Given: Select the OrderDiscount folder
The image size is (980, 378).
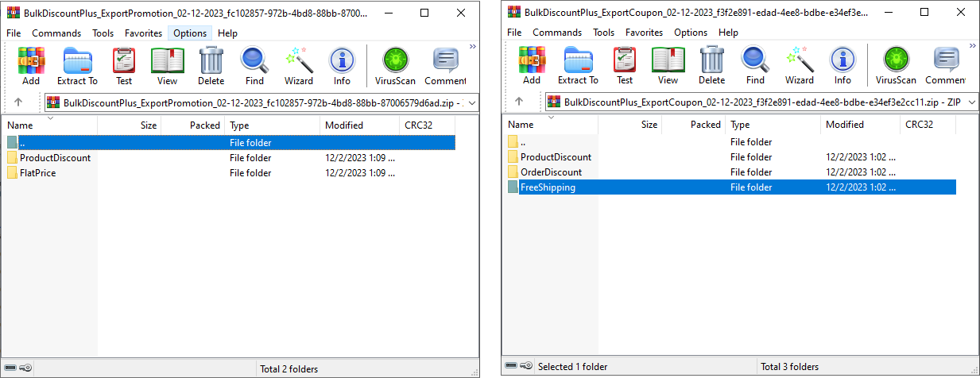Looking at the screenshot, I should tap(551, 172).
